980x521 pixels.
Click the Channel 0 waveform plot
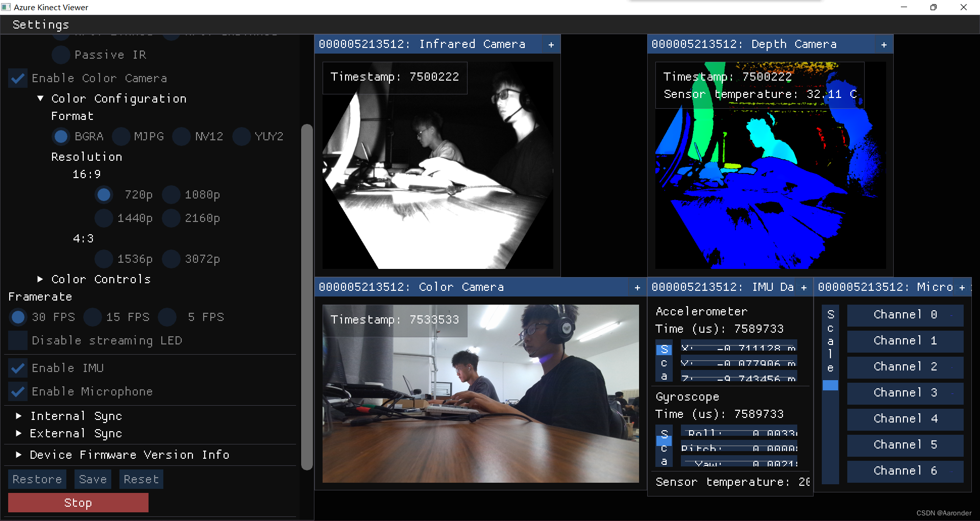point(905,315)
